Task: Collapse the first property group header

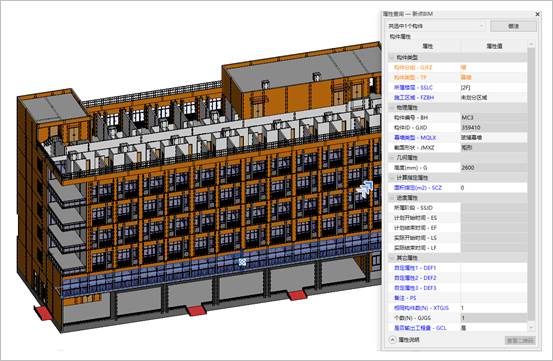Action: point(392,57)
